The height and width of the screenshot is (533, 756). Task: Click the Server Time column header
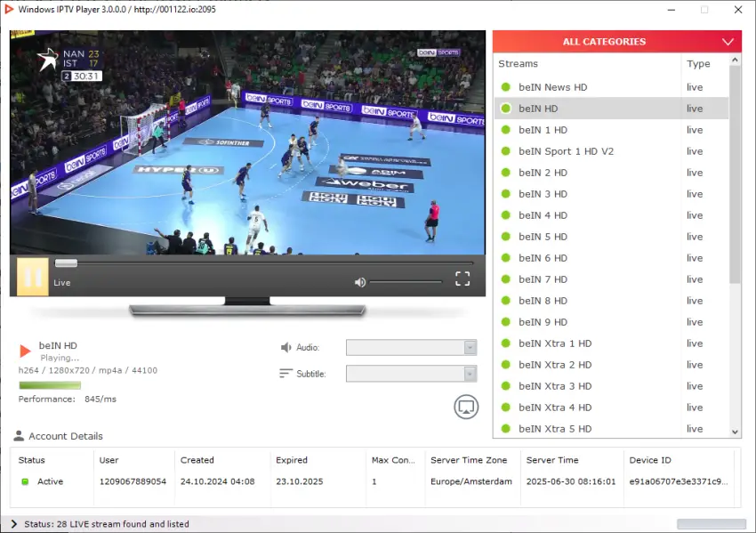click(552, 460)
